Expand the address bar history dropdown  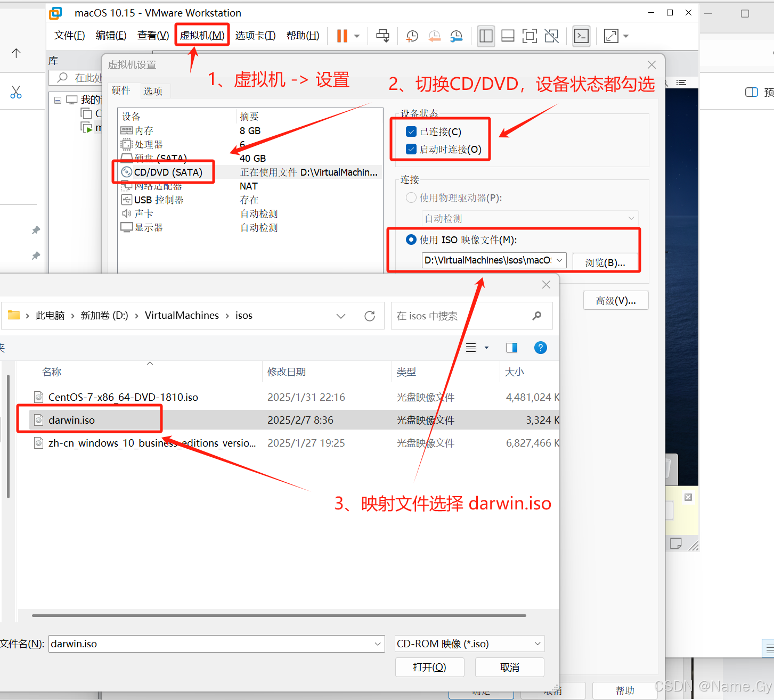click(341, 316)
